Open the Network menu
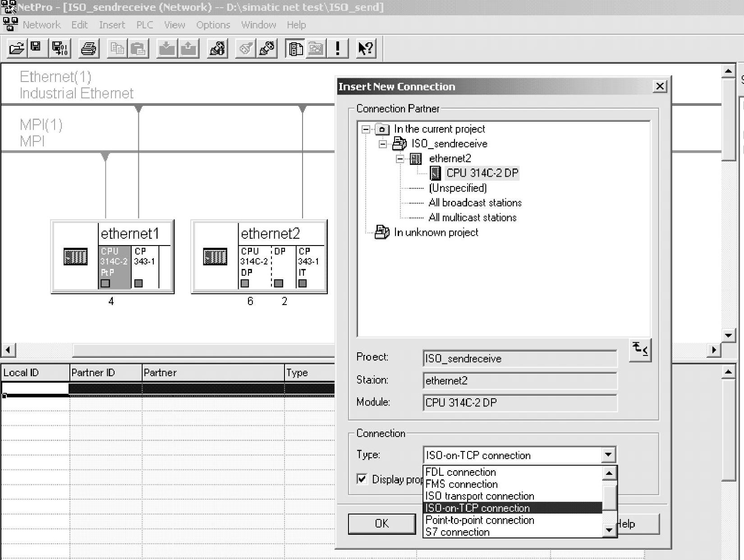This screenshot has height=560, width=744. (41, 25)
